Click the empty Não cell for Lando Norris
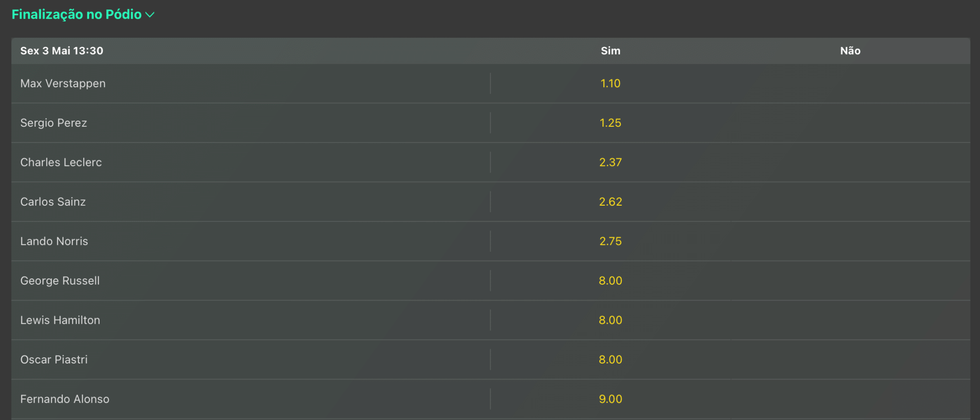Image resolution: width=980 pixels, height=420 pixels. click(x=850, y=241)
